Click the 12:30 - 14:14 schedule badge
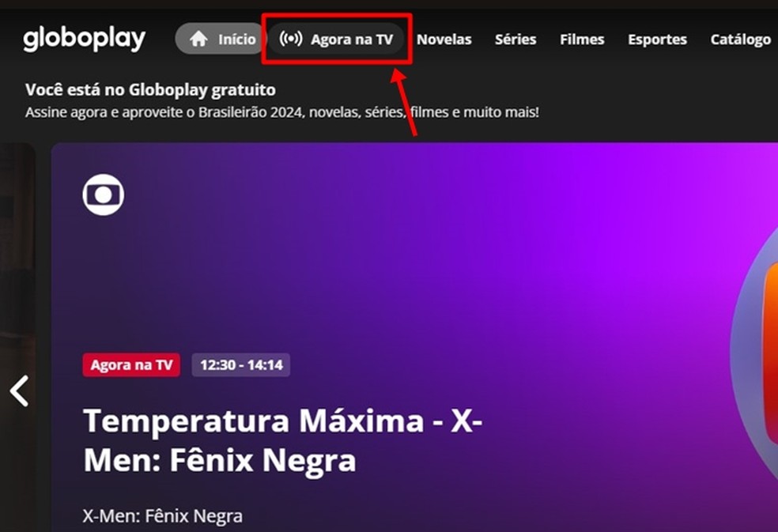This screenshot has height=532, width=778. [241, 364]
